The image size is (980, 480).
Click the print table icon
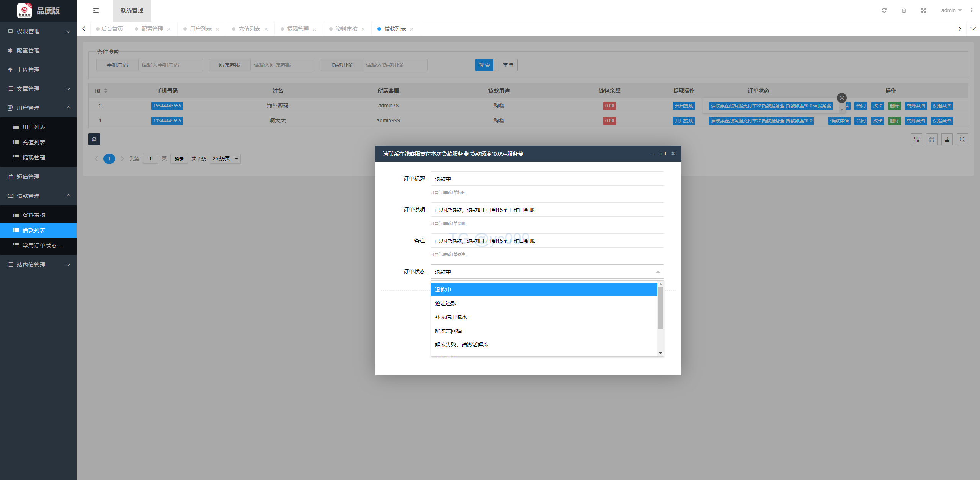coord(932,140)
